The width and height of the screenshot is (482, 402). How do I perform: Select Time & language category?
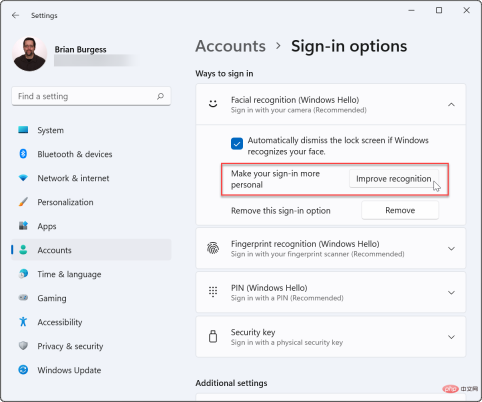pyautogui.click(x=91, y=274)
